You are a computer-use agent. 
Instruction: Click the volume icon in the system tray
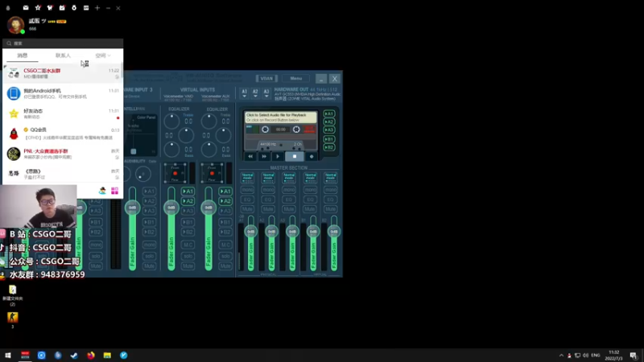(586, 356)
